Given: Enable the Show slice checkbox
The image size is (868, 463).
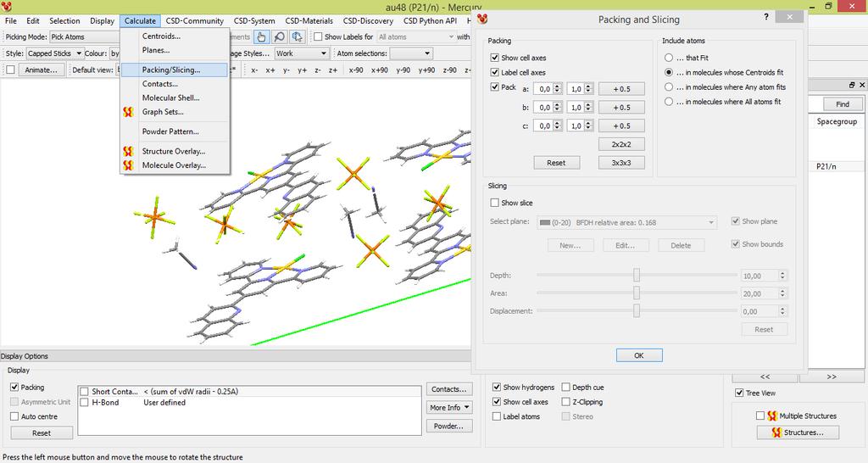Looking at the screenshot, I should 494,203.
